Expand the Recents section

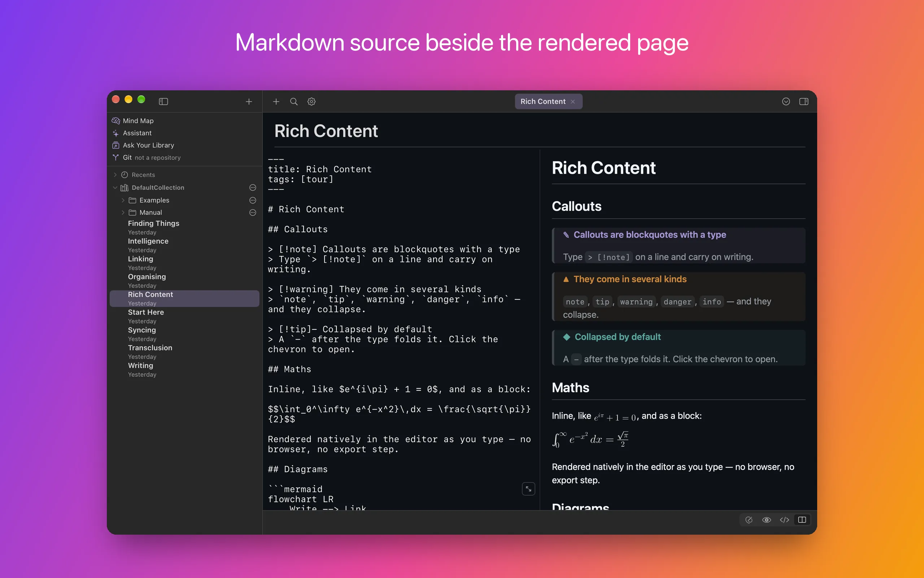pos(115,175)
